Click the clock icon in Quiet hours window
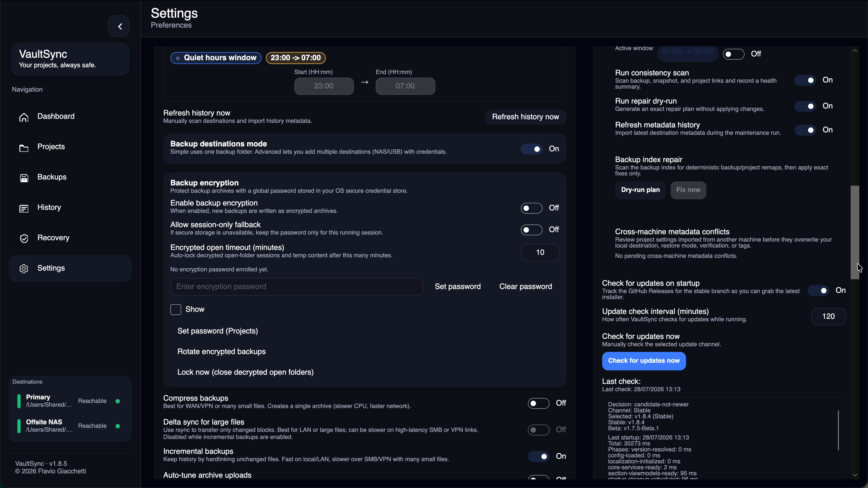Screen dimensions: 868x488 click(x=178, y=58)
